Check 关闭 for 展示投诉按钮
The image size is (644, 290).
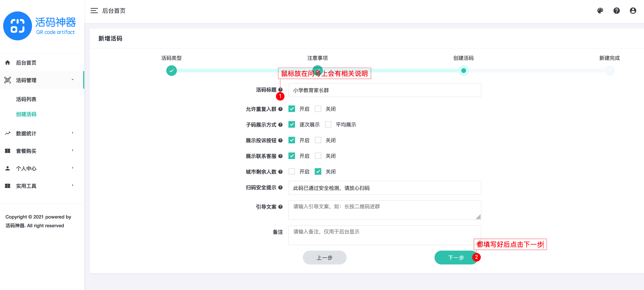click(318, 140)
